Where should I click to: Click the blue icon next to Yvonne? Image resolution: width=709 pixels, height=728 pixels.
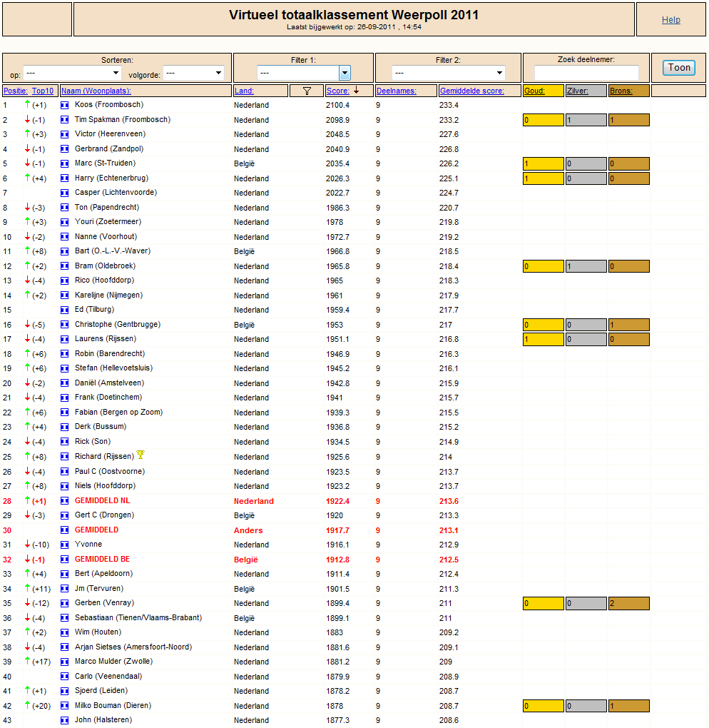tap(64, 545)
